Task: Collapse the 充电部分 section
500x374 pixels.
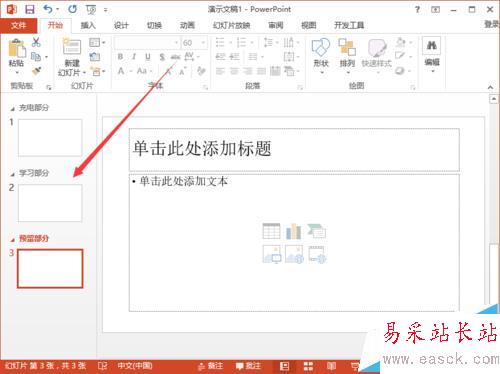Action: click(x=13, y=109)
